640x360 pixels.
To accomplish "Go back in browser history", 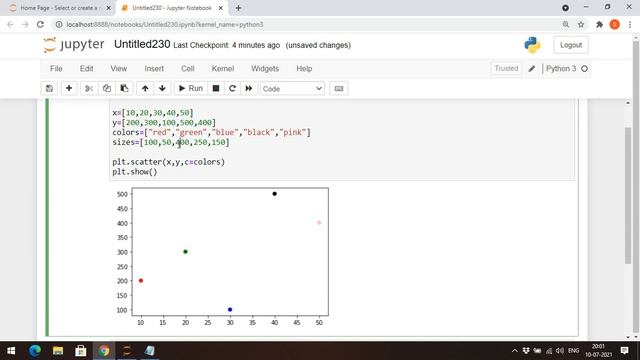I will tap(10, 24).
